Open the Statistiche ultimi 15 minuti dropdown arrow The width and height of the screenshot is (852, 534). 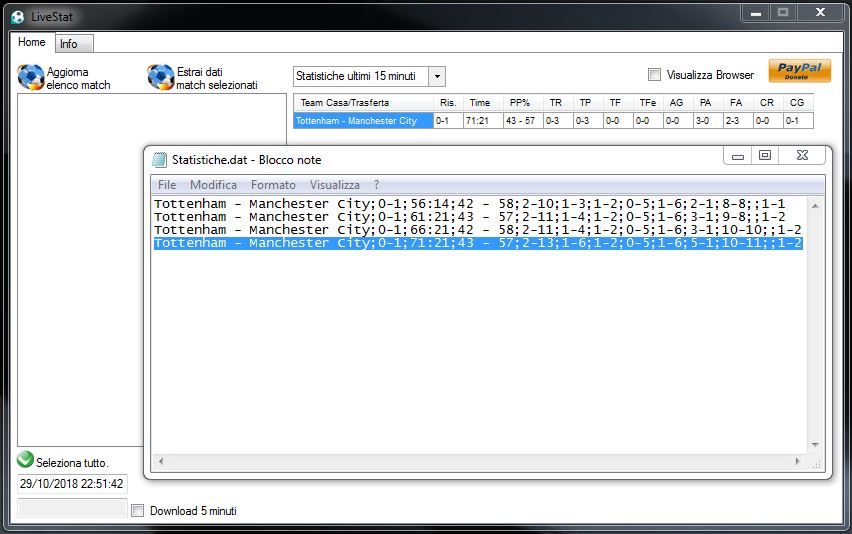tap(437, 77)
